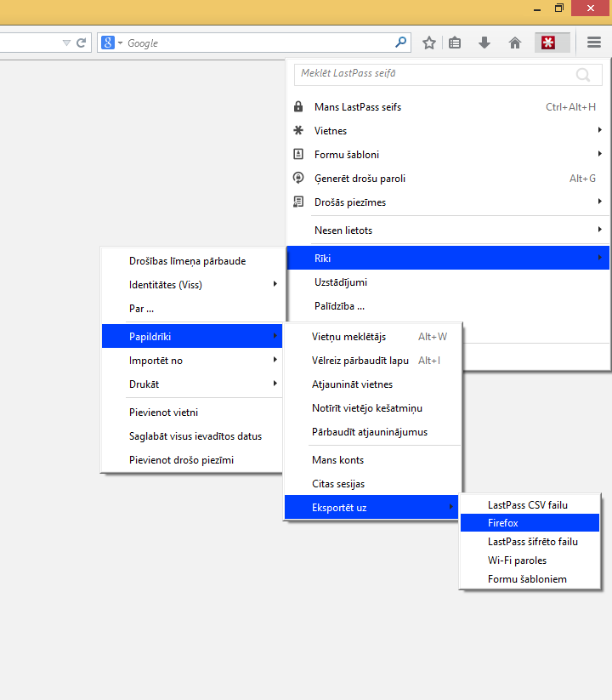Restore down the Firefox window

(x=559, y=8)
